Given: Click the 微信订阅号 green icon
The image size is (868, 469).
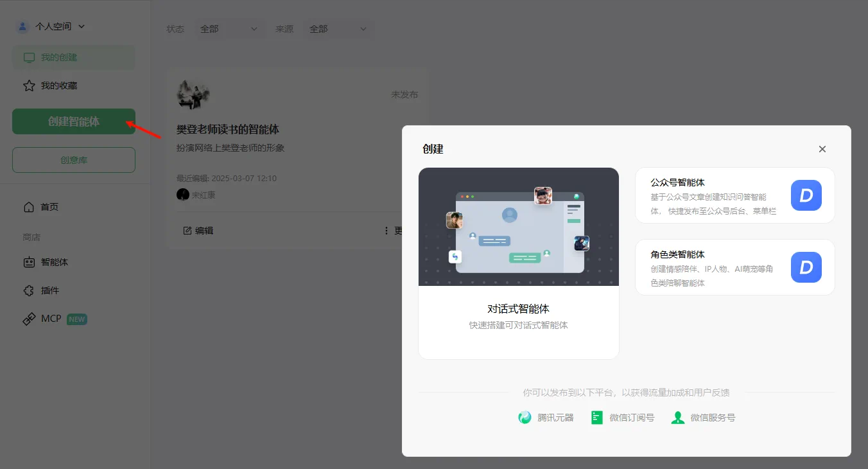Looking at the screenshot, I should 597,418.
